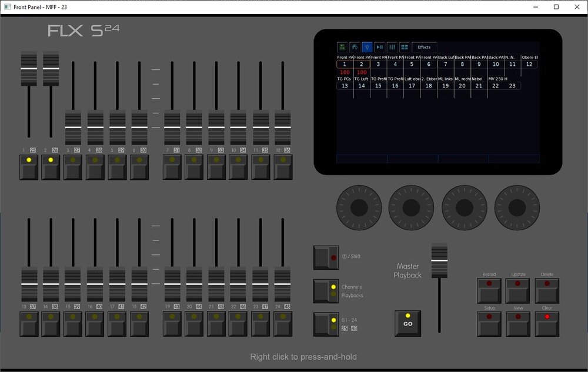This screenshot has height=372, width=588.
Task: Click the Master Playback fader handle
Action: [x=439, y=260]
